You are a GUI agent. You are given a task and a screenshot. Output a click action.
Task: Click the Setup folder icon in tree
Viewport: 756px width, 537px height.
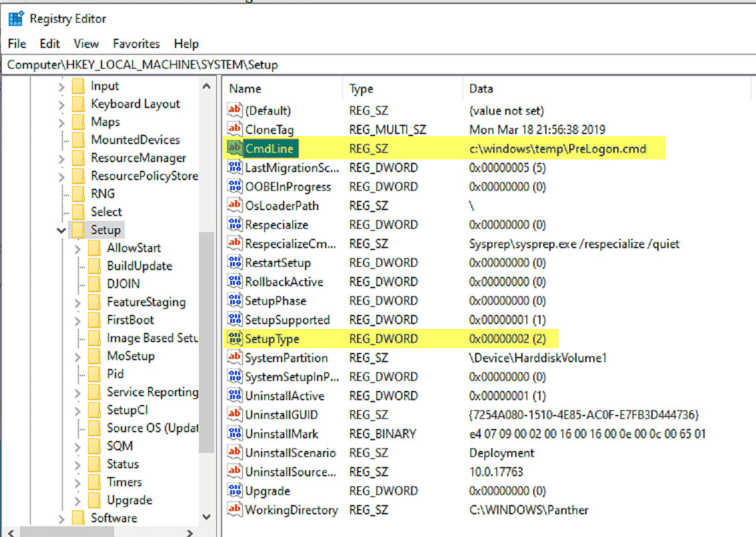pyautogui.click(x=78, y=230)
